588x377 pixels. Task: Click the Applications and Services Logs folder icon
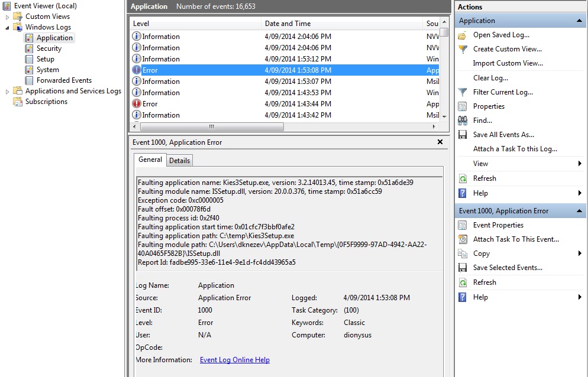(x=18, y=91)
